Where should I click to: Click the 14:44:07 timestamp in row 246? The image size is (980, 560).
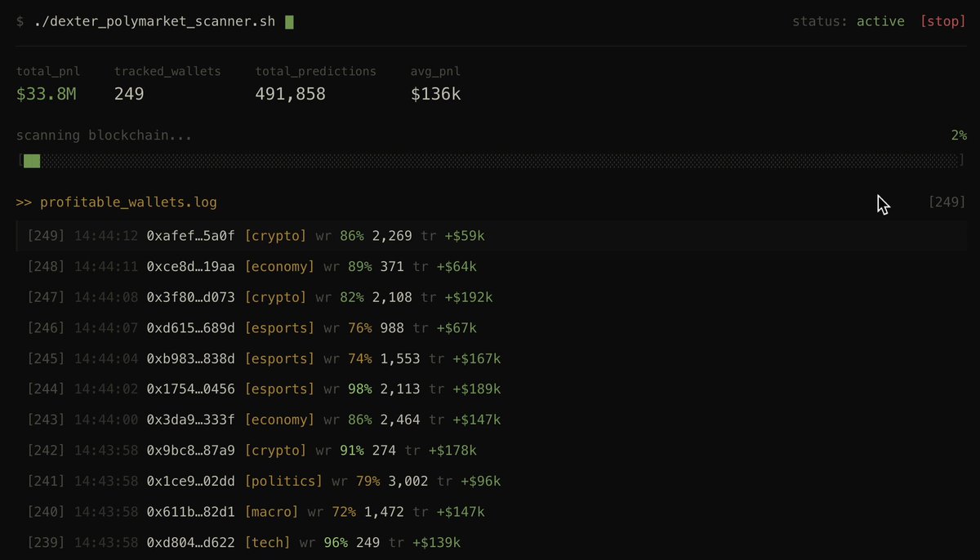106,328
